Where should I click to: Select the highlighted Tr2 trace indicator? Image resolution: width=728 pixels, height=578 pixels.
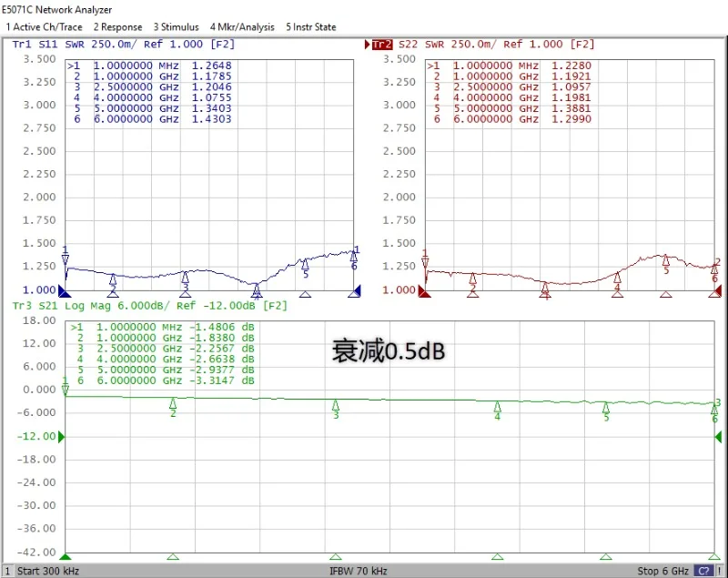382,45
